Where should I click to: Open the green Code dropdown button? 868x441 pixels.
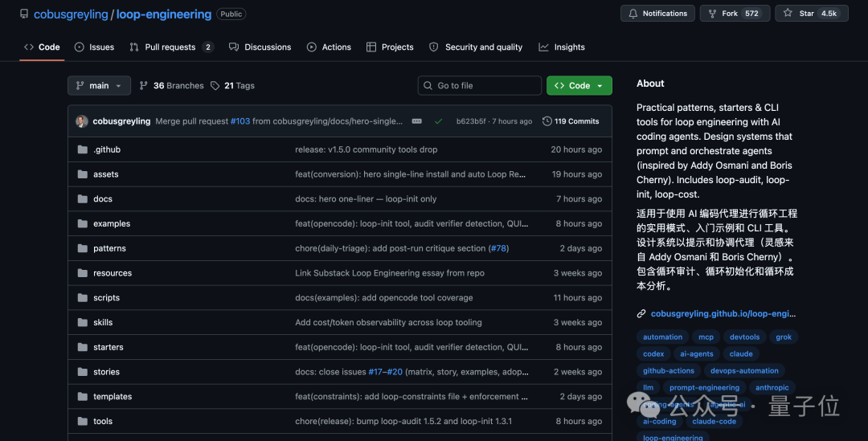tap(579, 86)
